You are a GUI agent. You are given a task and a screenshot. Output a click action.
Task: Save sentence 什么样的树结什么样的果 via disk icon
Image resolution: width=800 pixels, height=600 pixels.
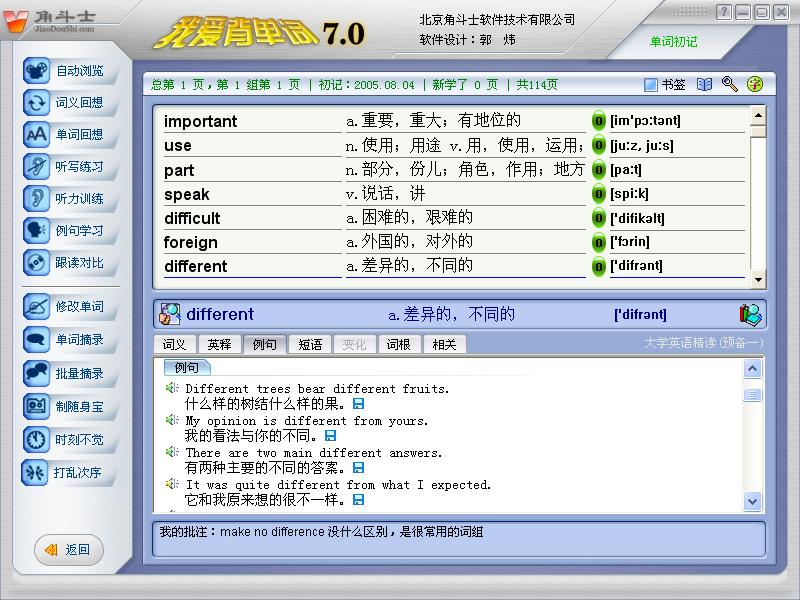tap(359, 404)
